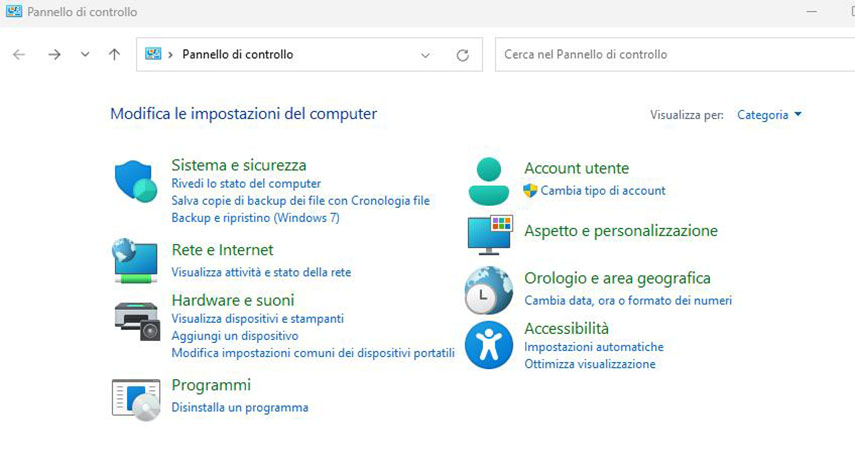Open Account utente category heading
The image size is (855, 467).
(576, 168)
